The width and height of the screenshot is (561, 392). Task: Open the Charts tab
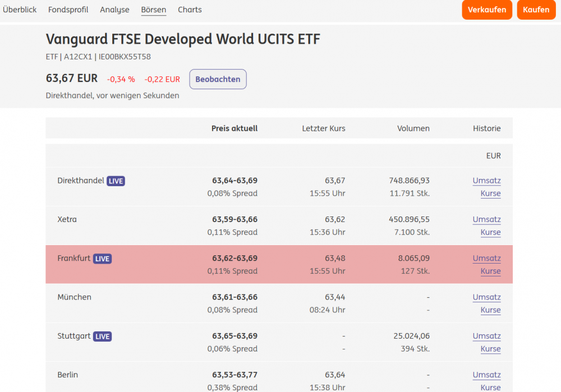pos(190,10)
